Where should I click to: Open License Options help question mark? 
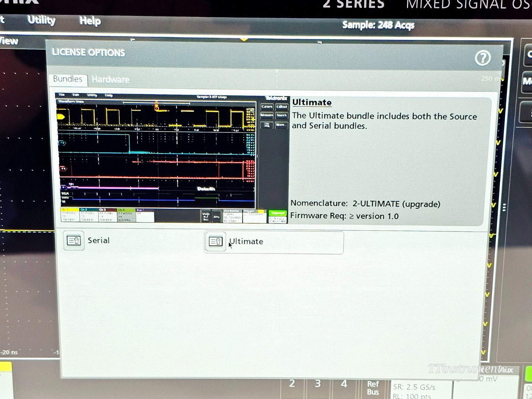click(482, 58)
